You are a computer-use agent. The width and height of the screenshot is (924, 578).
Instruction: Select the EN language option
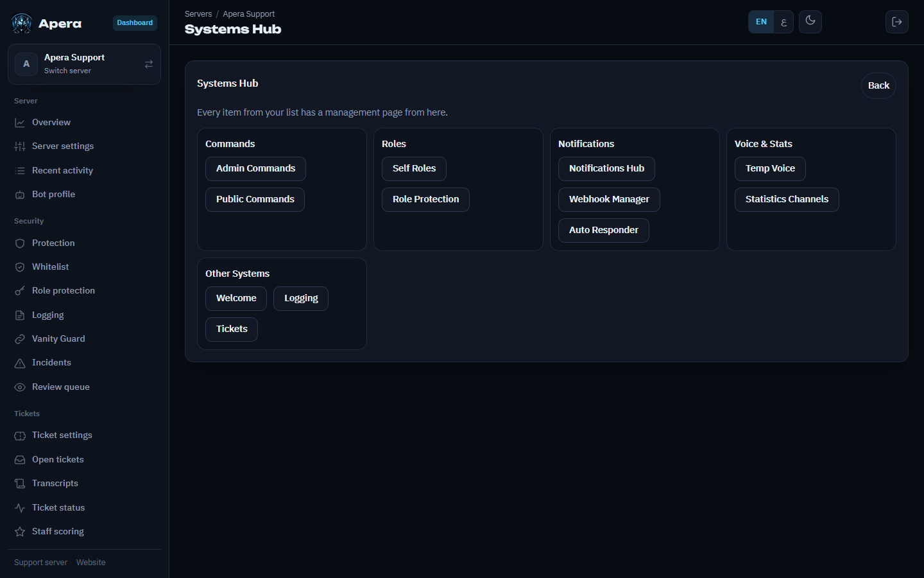[761, 22]
